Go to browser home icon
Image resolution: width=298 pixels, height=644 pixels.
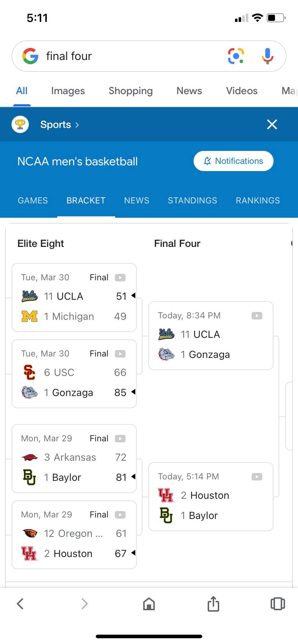[149, 603]
